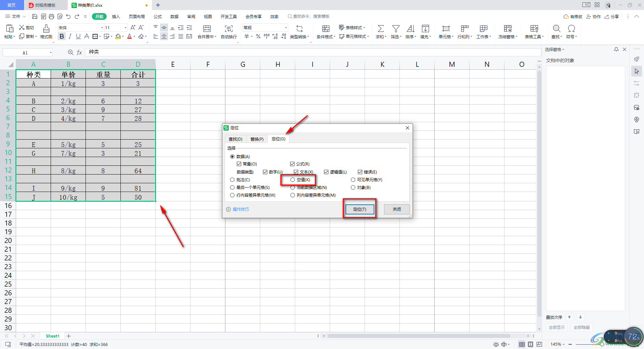Click the Save icon in quick toolbar

[35, 16]
